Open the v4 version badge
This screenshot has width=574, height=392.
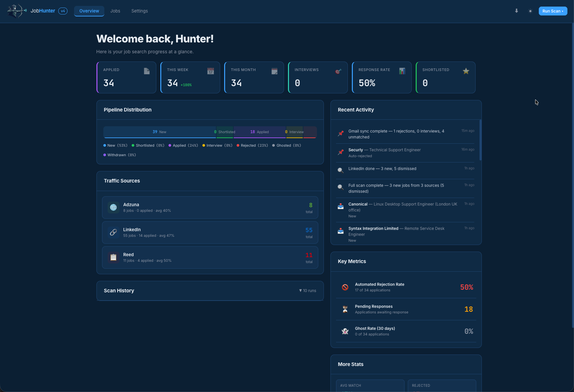pos(63,11)
